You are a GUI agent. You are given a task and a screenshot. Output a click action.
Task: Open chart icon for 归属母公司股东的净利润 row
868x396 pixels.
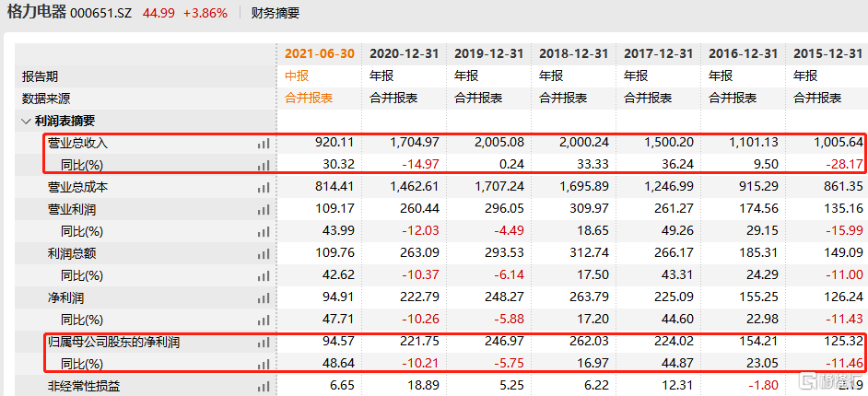click(264, 343)
